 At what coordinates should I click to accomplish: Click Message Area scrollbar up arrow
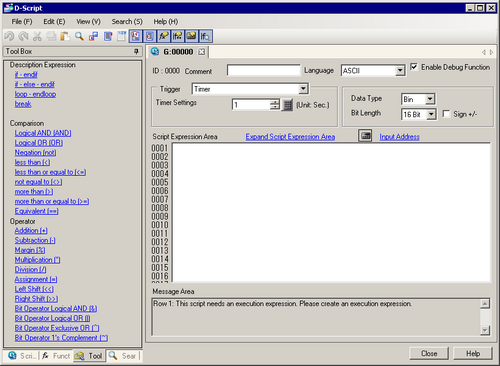pyautogui.click(x=485, y=303)
